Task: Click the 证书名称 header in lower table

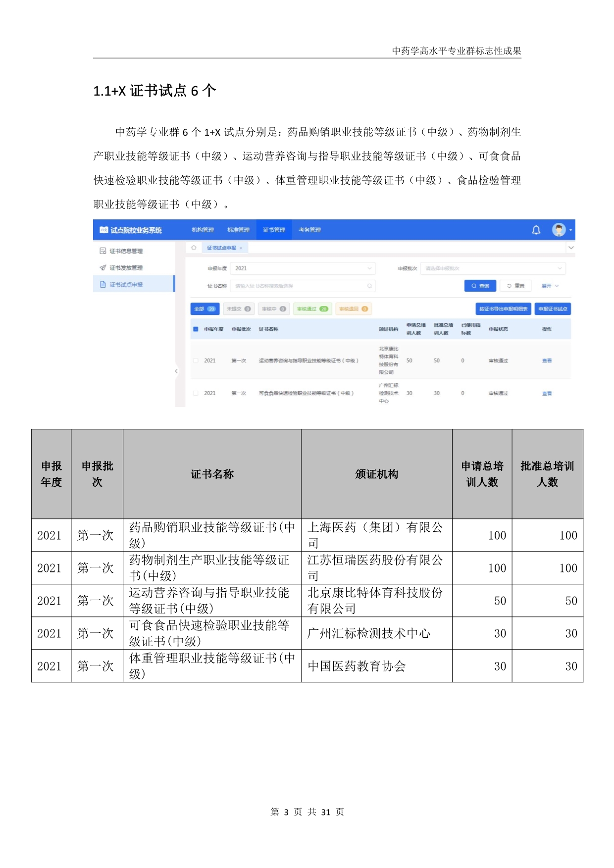Action: coord(212,474)
